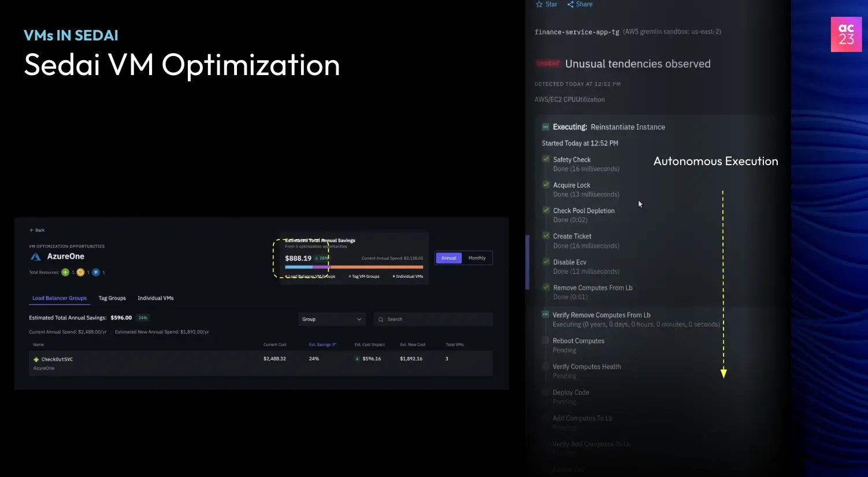Screen dimensions: 868x477
Task: Click the Executing status icon beside Reinstantiate Instance
Action: pos(546,127)
